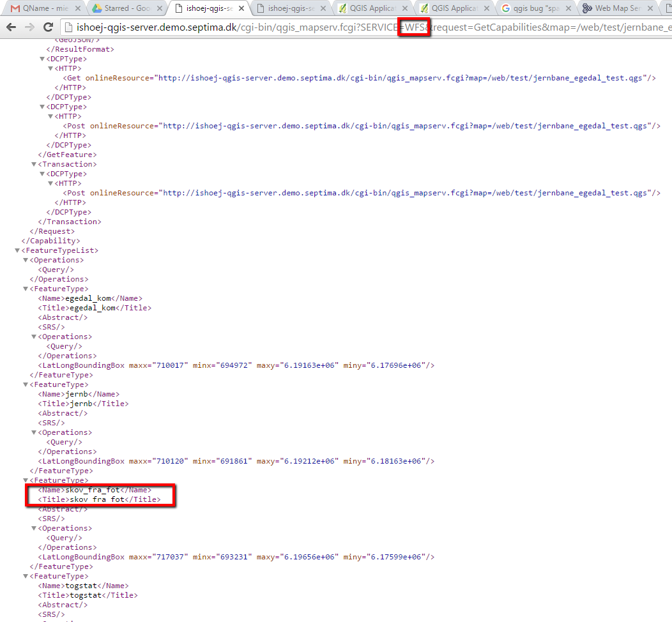Image resolution: width=672 pixels, height=622 pixels.
Task: Click the skov fra fot Title text
Action: point(96,499)
